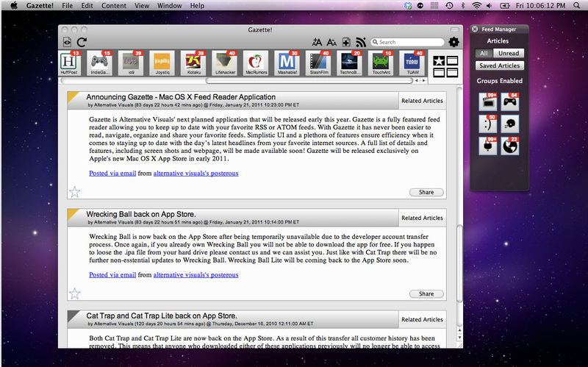This screenshot has width=588, height=367.
Task: Click Announcing Gazette article headline
Action: pos(181,97)
